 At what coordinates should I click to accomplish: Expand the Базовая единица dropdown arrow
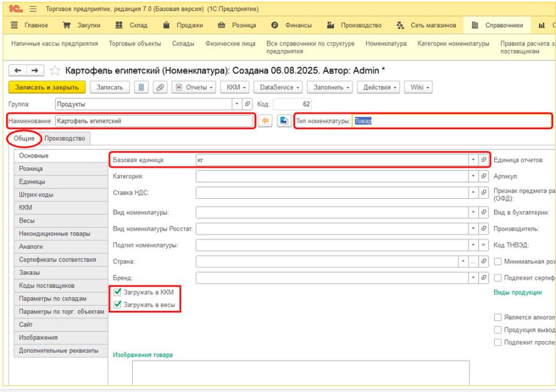(x=473, y=160)
